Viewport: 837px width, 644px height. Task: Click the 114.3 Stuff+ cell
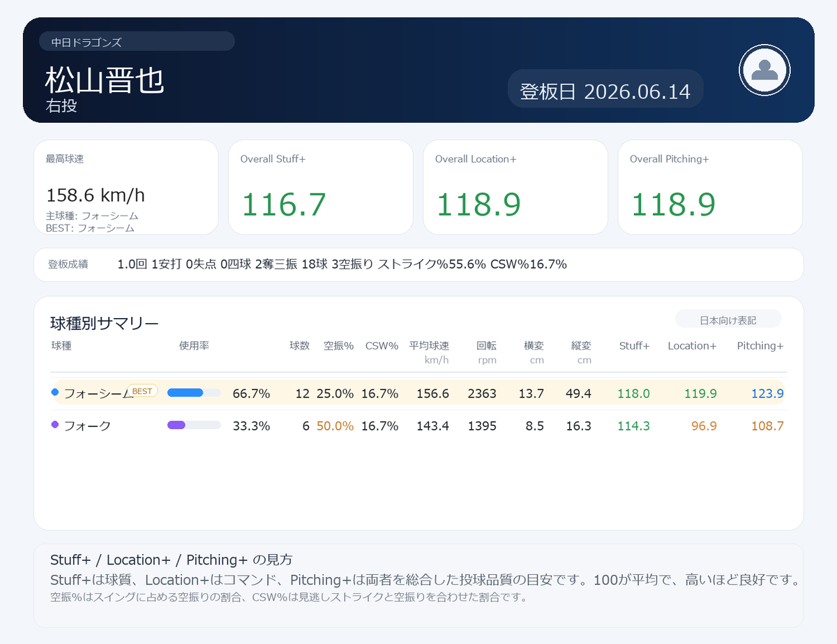pos(634,426)
